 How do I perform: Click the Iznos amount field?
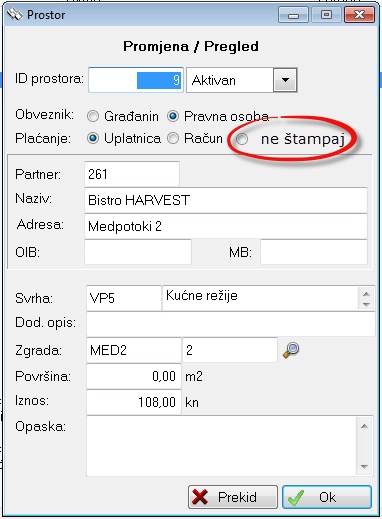134,402
